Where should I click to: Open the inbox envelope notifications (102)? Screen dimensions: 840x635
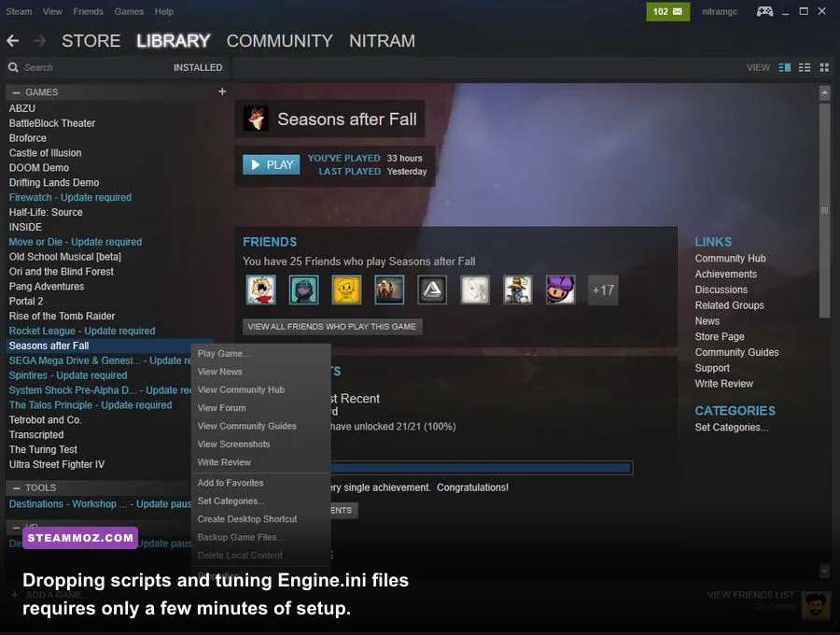tap(667, 12)
